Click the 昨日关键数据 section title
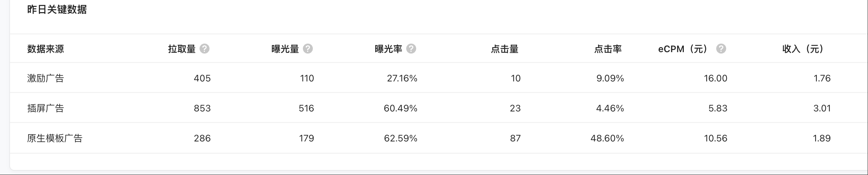 57,10
